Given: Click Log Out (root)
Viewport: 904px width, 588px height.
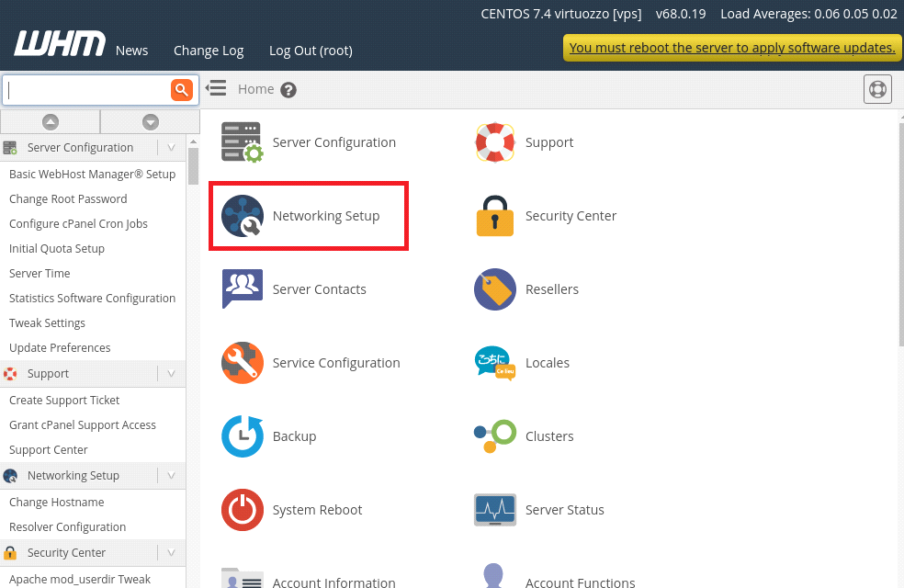Looking at the screenshot, I should 311,51.
